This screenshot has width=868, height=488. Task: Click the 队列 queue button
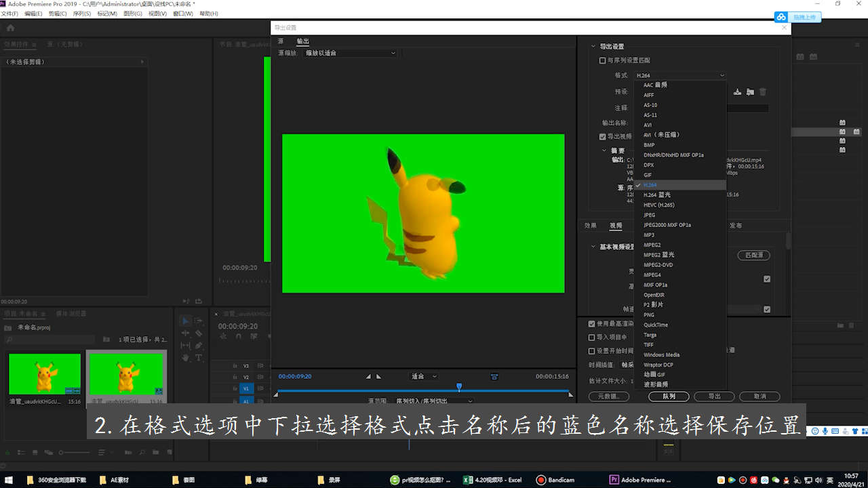[669, 396]
